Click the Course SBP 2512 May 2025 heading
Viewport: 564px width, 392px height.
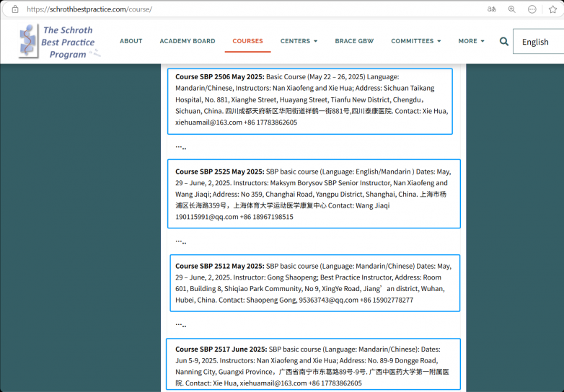click(x=220, y=266)
